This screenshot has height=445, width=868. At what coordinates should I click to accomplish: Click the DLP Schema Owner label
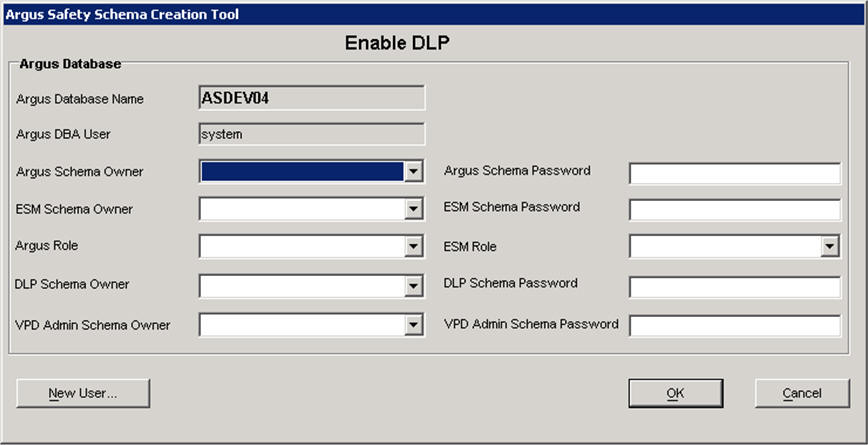click(x=72, y=284)
